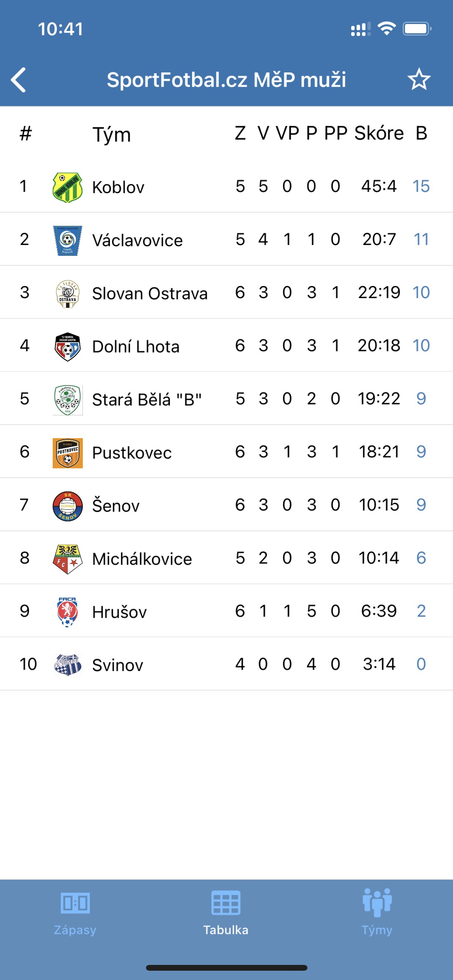Open the Koblov team name
Screen dimensions: 453x980
(118, 187)
